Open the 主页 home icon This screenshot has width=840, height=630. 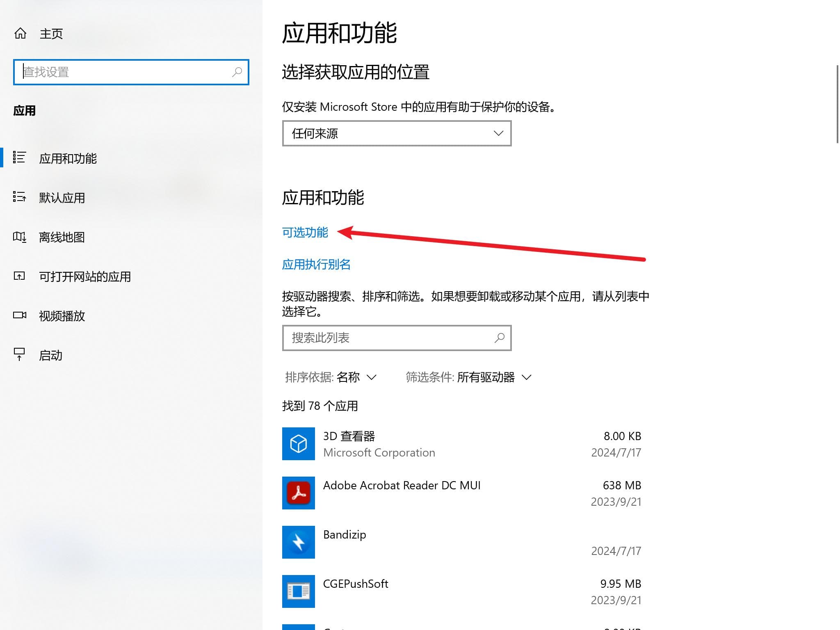(x=20, y=33)
